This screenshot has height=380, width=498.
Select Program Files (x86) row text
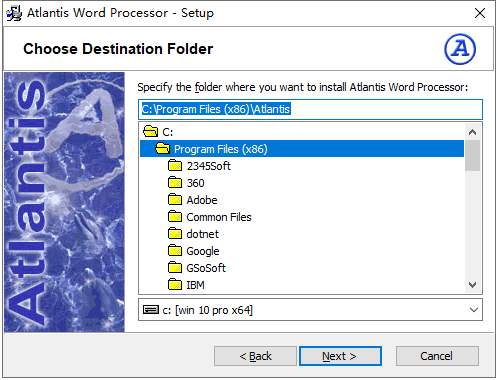(x=221, y=149)
